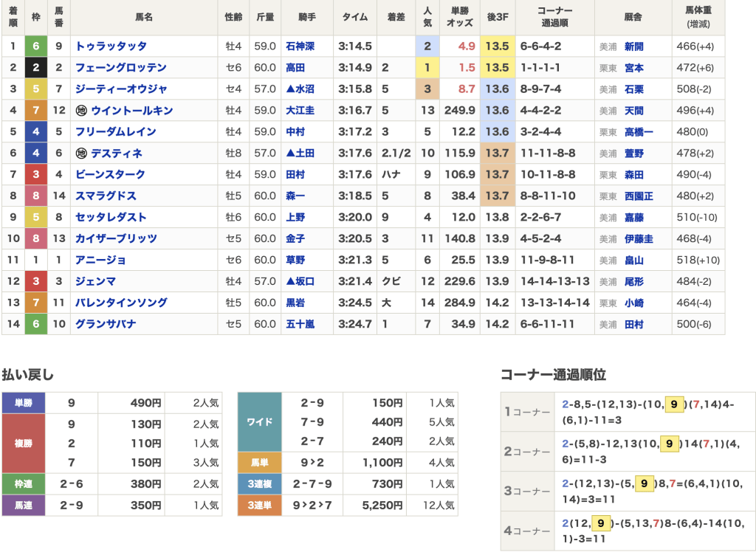Open jockey page 大江圭
Image resolution: width=756 pixels, height=555 pixels.
pyautogui.click(x=300, y=111)
